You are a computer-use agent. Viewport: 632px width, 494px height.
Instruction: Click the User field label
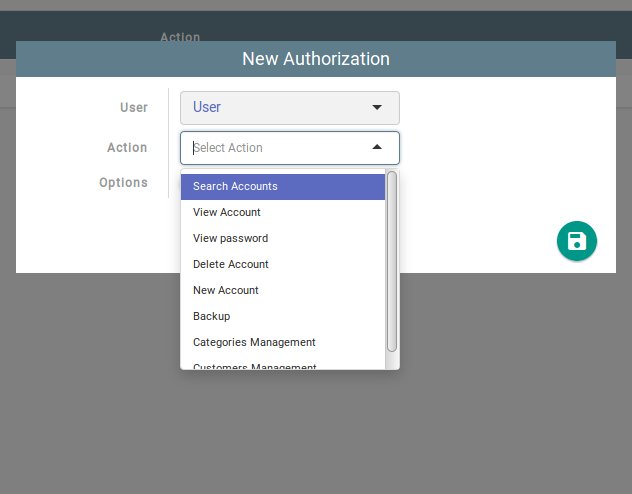click(134, 108)
